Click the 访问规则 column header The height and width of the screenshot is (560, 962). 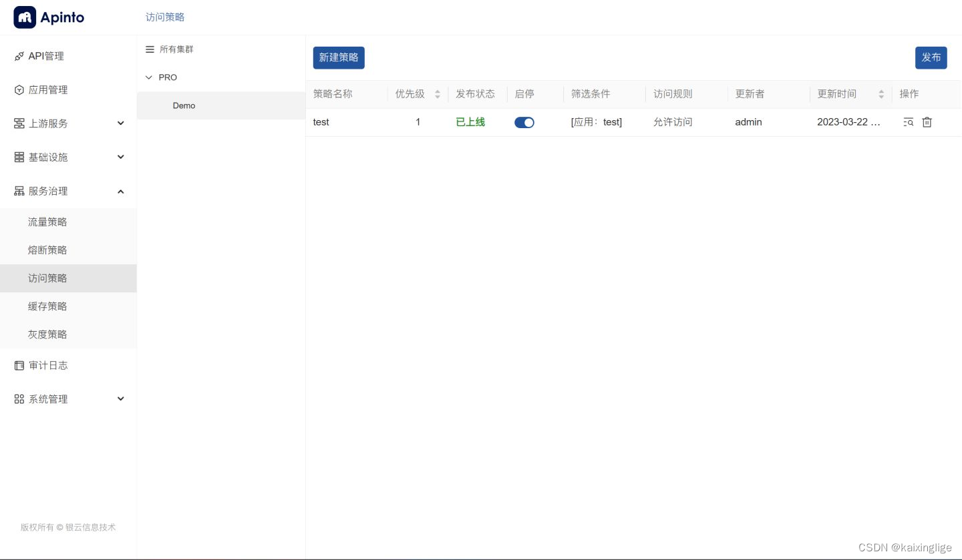coord(673,94)
